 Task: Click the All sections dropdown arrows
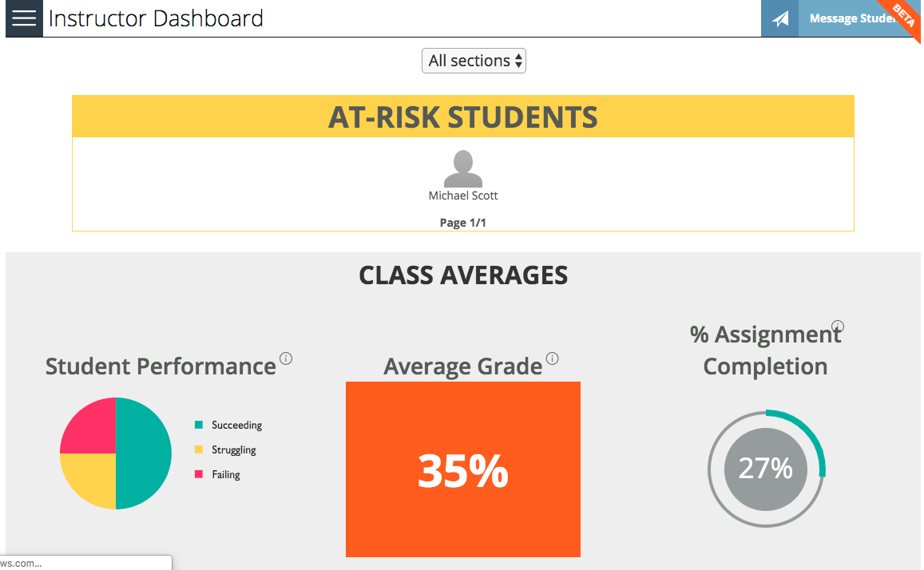tap(518, 61)
